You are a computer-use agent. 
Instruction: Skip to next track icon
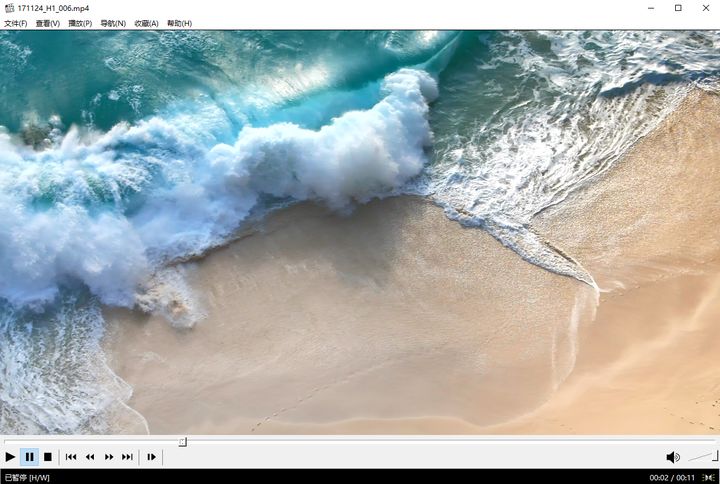[127, 457]
